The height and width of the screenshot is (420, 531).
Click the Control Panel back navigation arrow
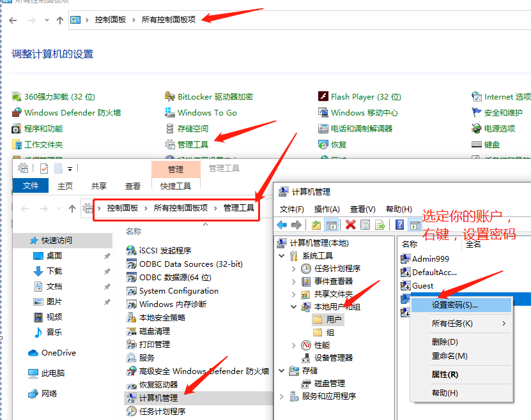(x=13, y=20)
